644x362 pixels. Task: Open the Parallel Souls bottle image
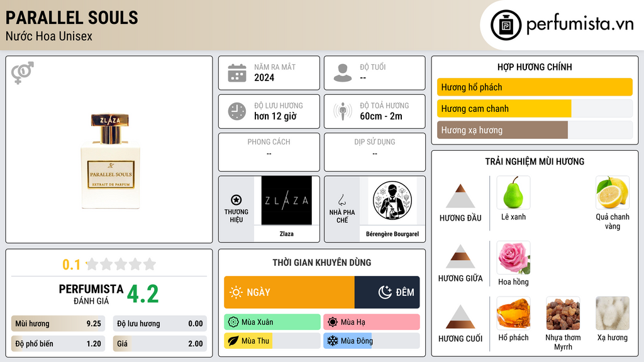click(x=110, y=161)
